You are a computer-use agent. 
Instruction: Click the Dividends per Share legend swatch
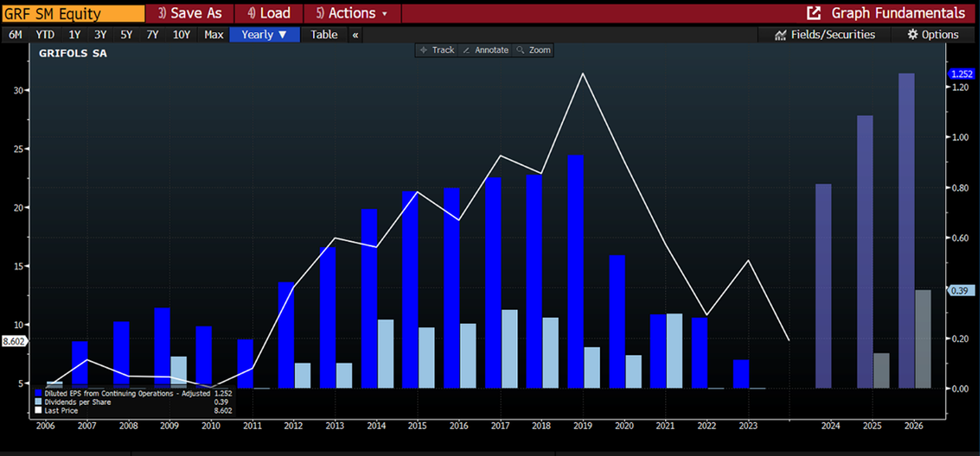click(37, 402)
